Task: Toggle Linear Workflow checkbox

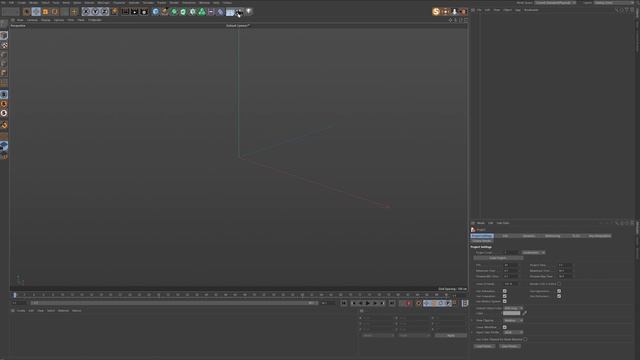Action: [504, 327]
